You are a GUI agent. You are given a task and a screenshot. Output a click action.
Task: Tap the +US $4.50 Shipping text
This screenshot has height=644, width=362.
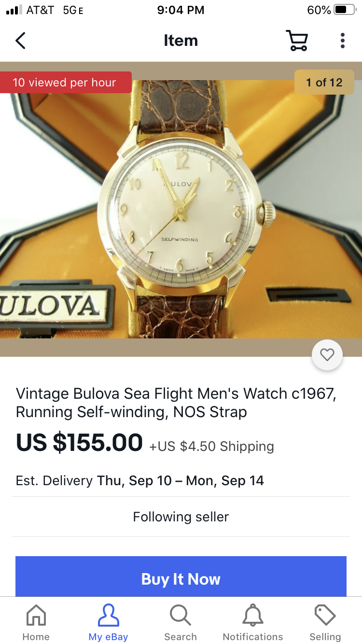point(211,446)
